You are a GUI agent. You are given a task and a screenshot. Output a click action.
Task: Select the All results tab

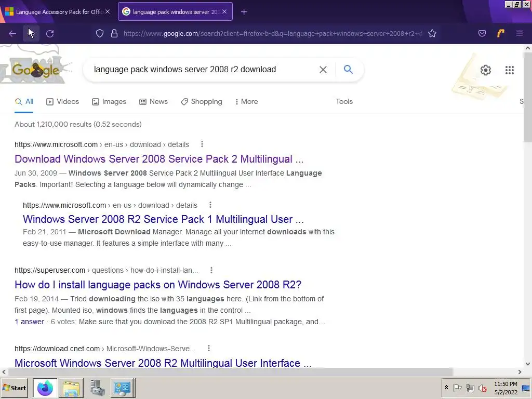coord(24,101)
